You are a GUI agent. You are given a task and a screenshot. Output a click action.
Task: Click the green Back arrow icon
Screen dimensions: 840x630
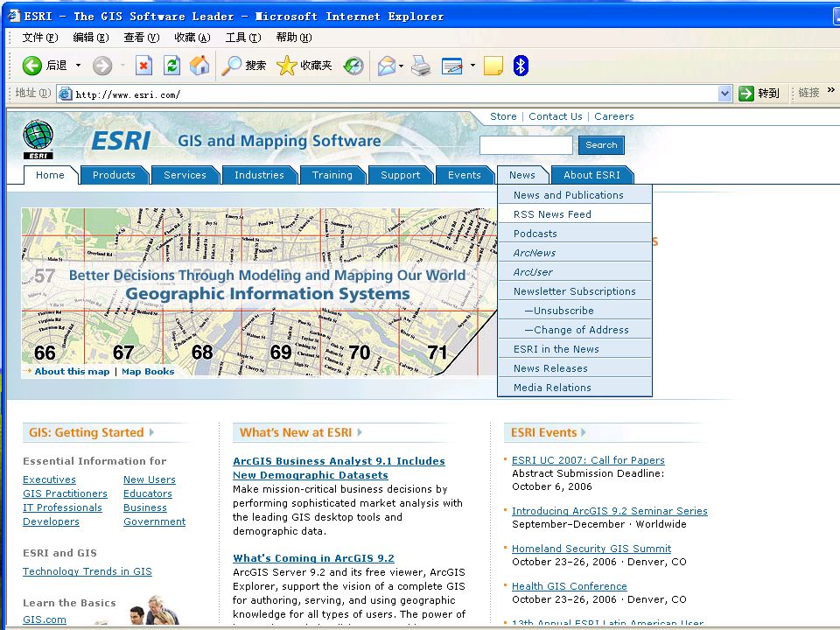[x=31, y=66]
